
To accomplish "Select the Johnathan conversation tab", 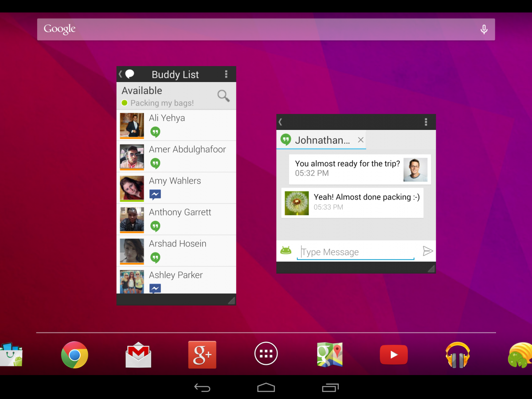I will click(x=317, y=140).
